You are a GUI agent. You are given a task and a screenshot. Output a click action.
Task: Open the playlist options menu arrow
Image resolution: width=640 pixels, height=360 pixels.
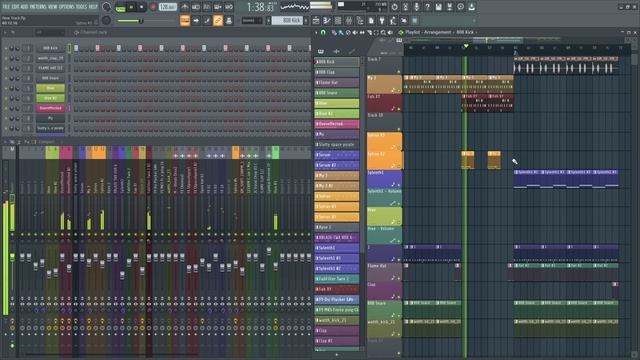(x=316, y=32)
